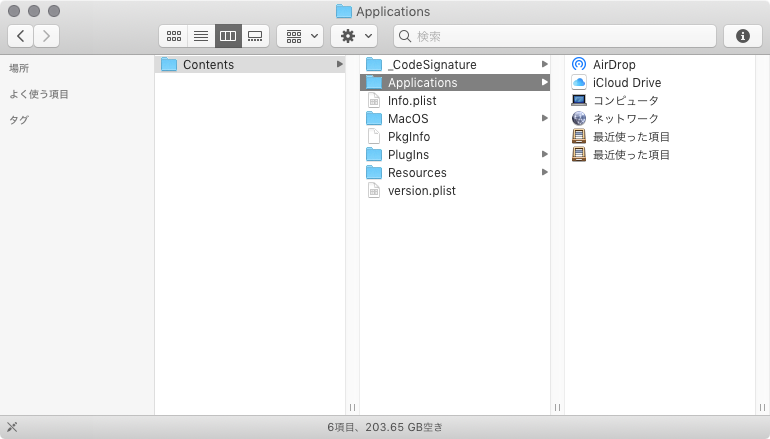The height and width of the screenshot is (439, 770).
Task: Click the info button in toolbar
Action: coord(742,36)
